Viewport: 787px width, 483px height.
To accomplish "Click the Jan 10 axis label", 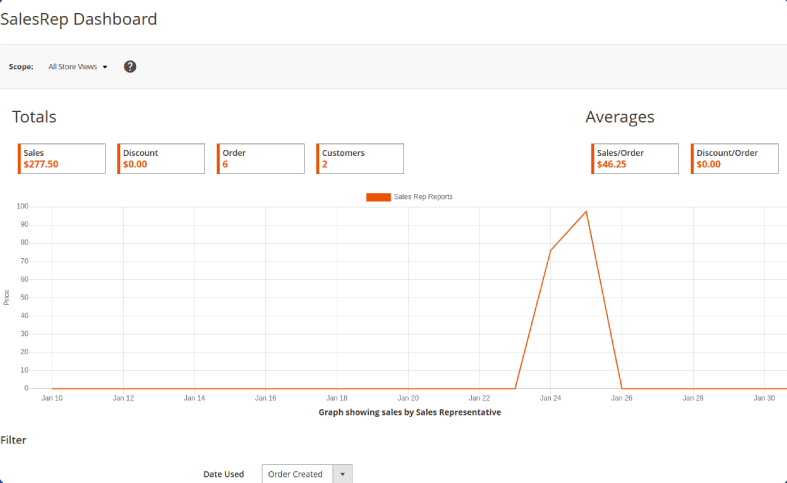I will 52,398.
